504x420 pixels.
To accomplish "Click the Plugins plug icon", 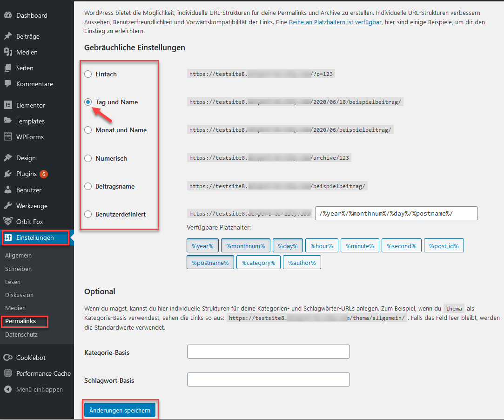I will coord(8,174).
